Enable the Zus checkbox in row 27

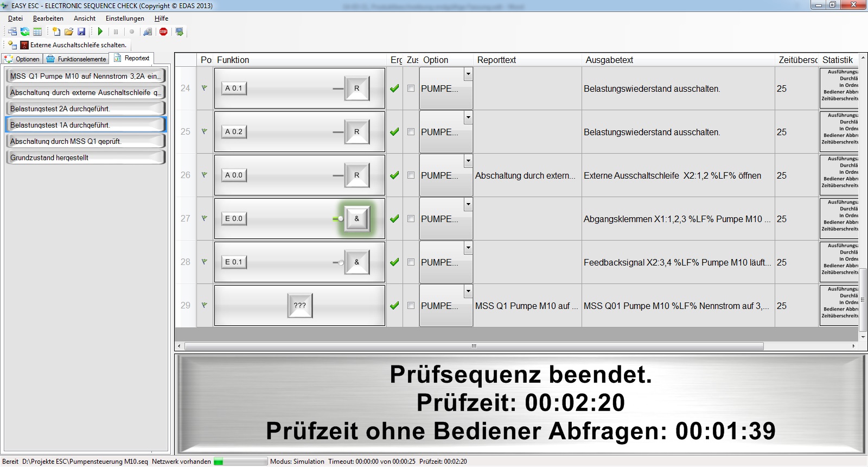[x=411, y=219]
